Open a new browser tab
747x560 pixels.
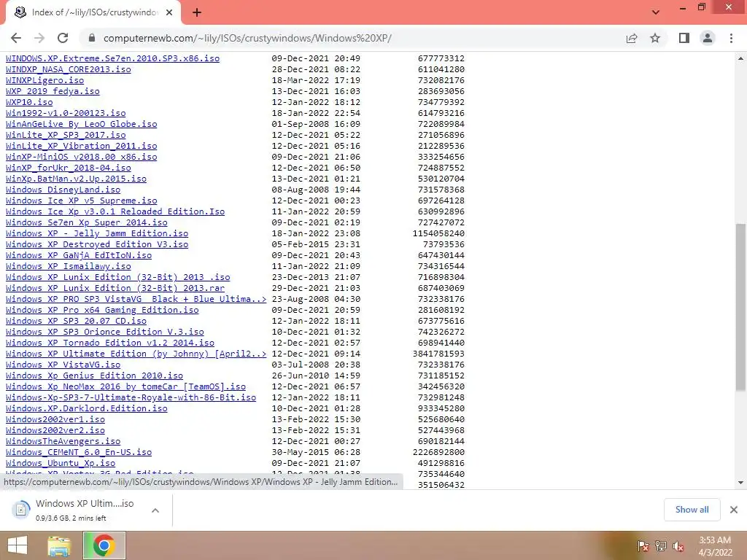coord(197,12)
